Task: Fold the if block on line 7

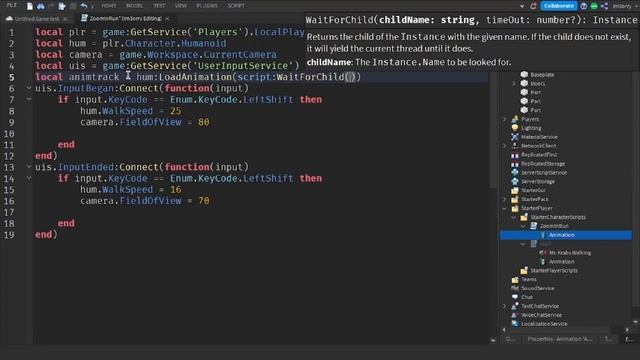Action: pyautogui.click(x=29, y=99)
